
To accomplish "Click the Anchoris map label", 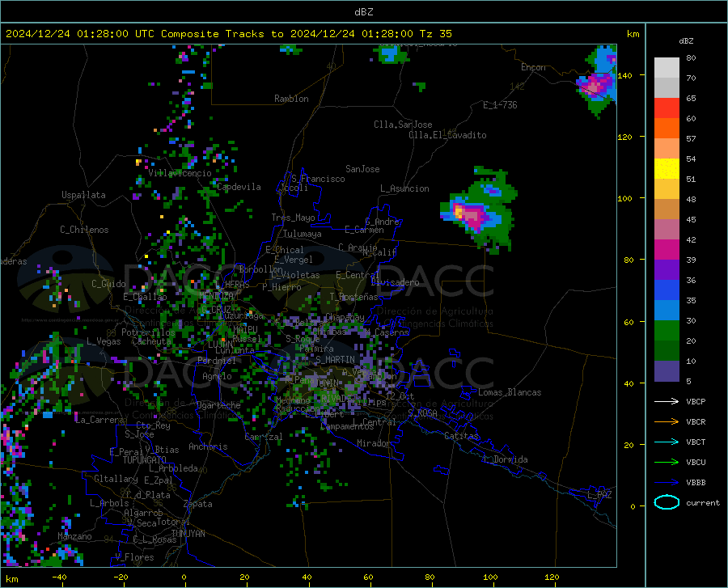I will click(208, 446).
